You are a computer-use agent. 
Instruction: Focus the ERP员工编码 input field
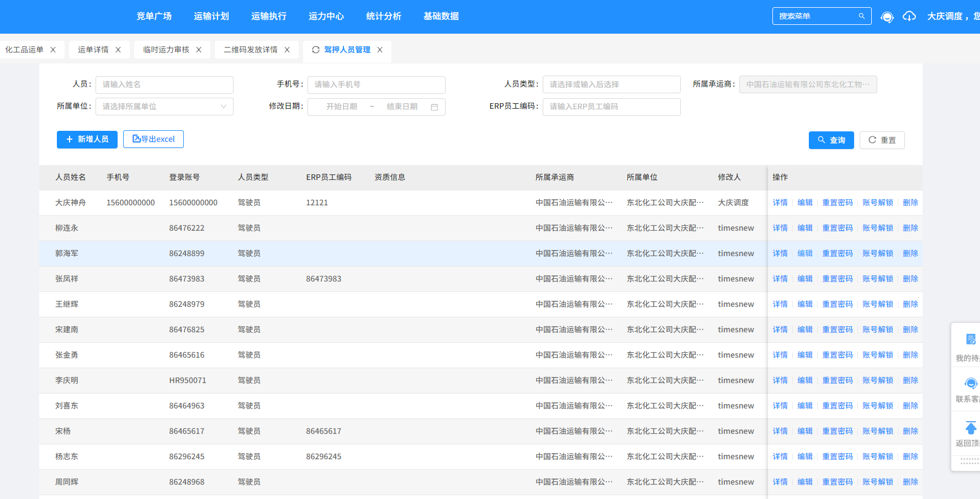[x=612, y=107]
